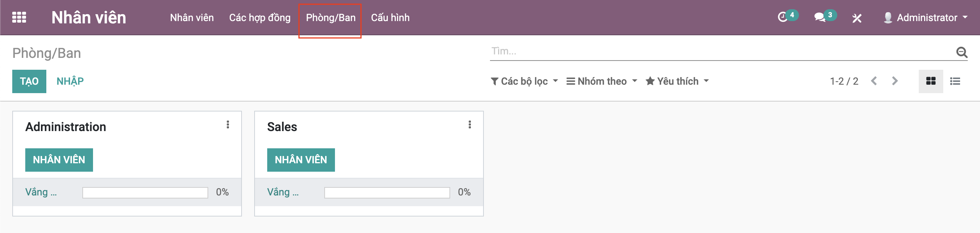Open the Cấu hình menu

(390, 18)
